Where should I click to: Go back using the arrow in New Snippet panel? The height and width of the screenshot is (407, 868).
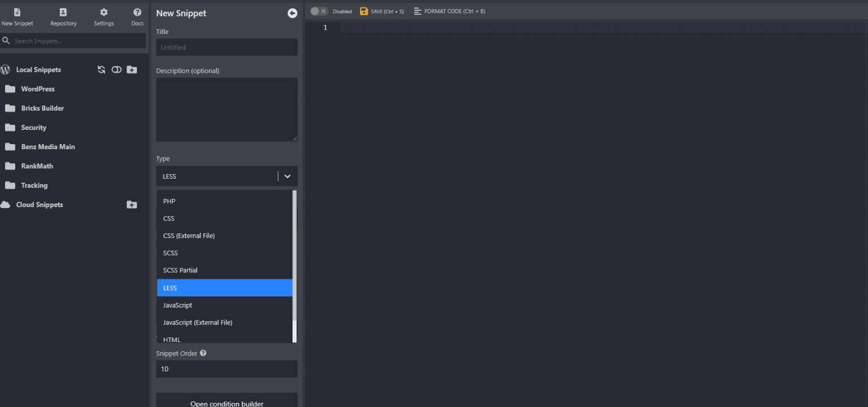292,12
